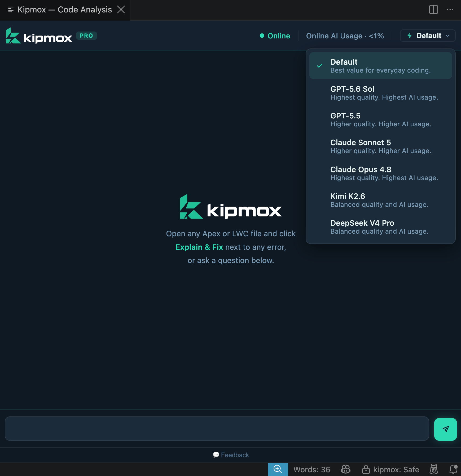Viewport: 461px width, 476px height.
Task: Click the Words: 36 status entry
Action: point(312,470)
